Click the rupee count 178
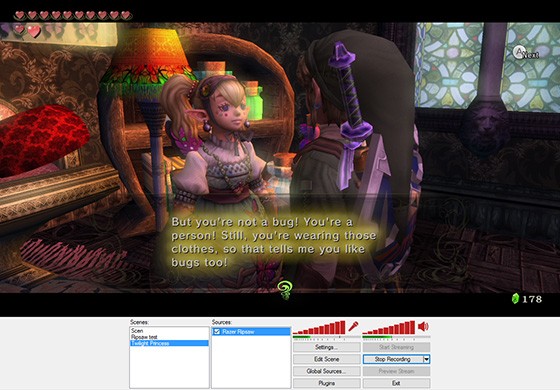 coord(532,299)
